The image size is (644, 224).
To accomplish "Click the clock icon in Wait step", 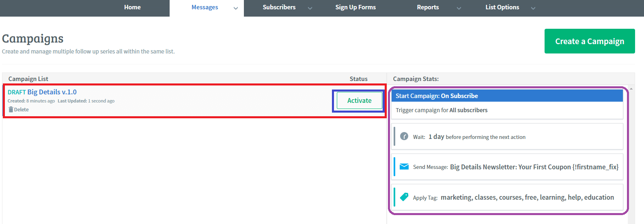I will (x=404, y=136).
